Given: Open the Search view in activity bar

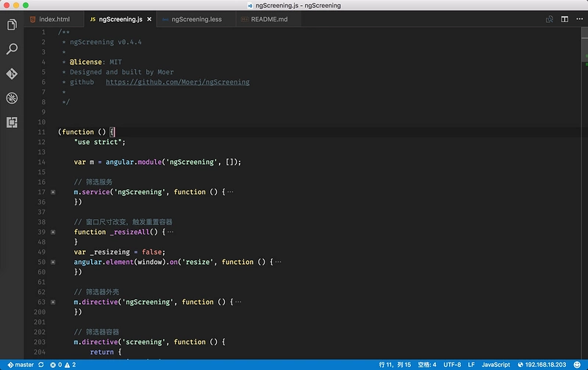Looking at the screenshot, I should coord(12,49).
